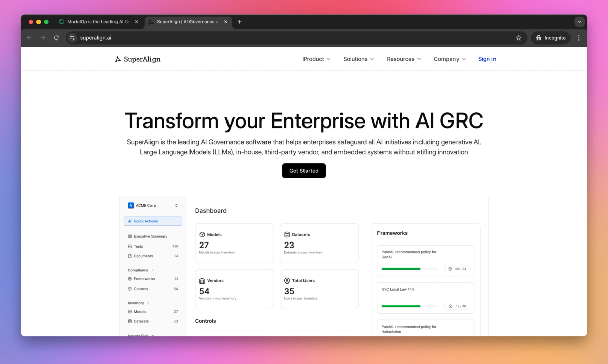Image resolution: width=608 pixels, height=364 pixels.
Task: Click the Quick Actions button
Action: (153, 221)
